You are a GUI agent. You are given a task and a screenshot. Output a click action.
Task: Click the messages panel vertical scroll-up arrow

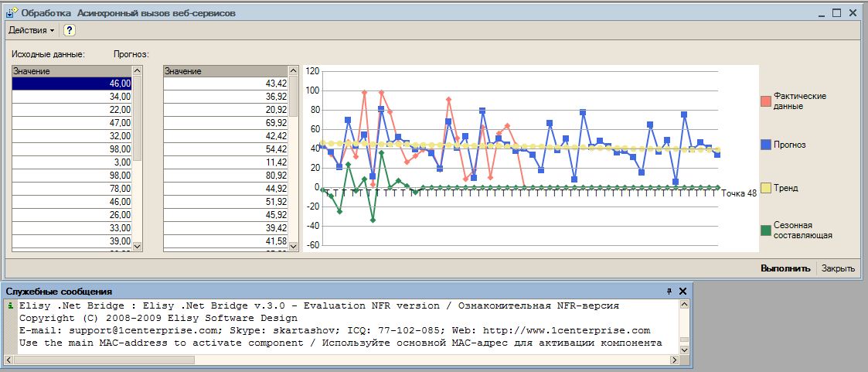(684, 305)
